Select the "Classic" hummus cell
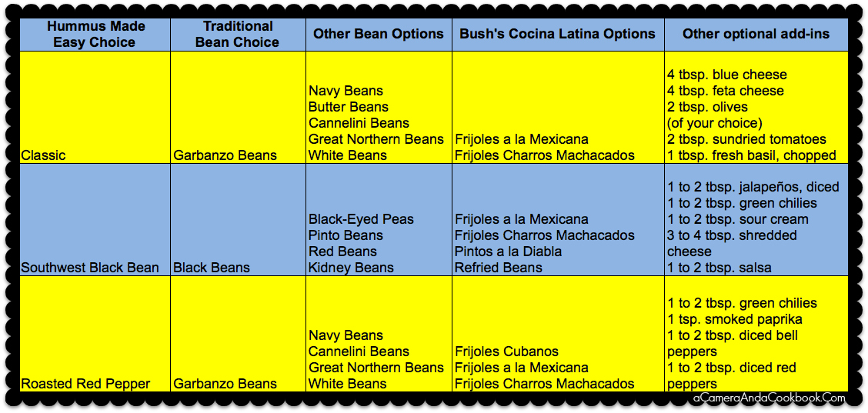 (x=44, y=155)
